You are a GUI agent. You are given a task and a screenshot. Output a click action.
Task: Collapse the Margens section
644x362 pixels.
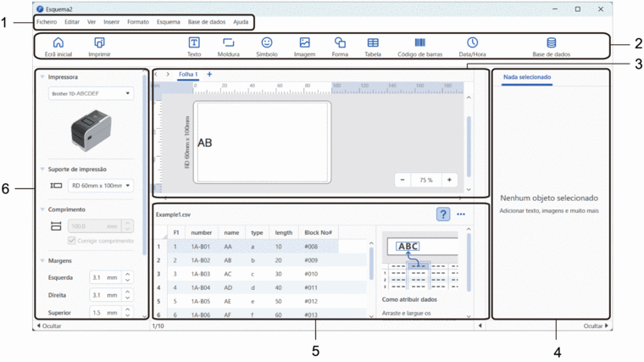pos(42,260)
